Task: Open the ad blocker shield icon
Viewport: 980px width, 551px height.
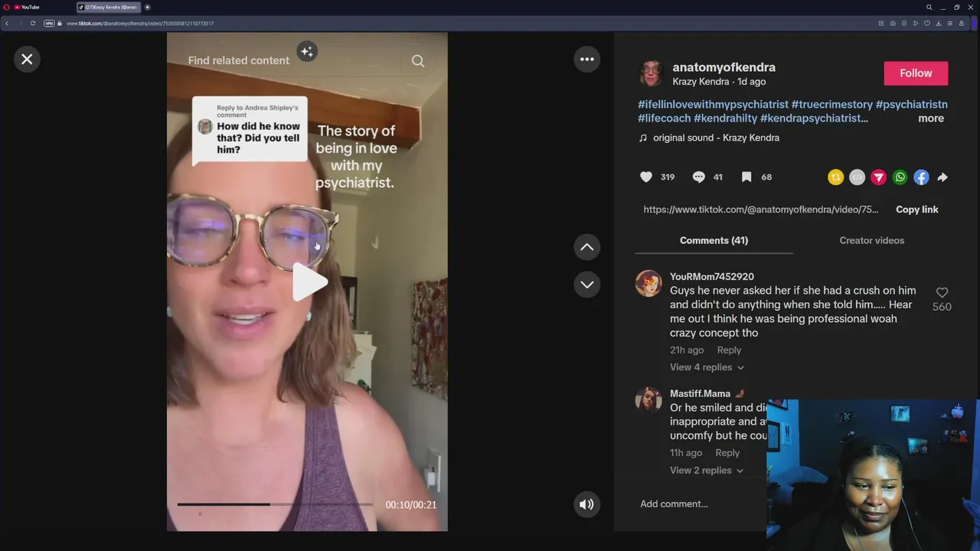Action: (x=904, y=23)
